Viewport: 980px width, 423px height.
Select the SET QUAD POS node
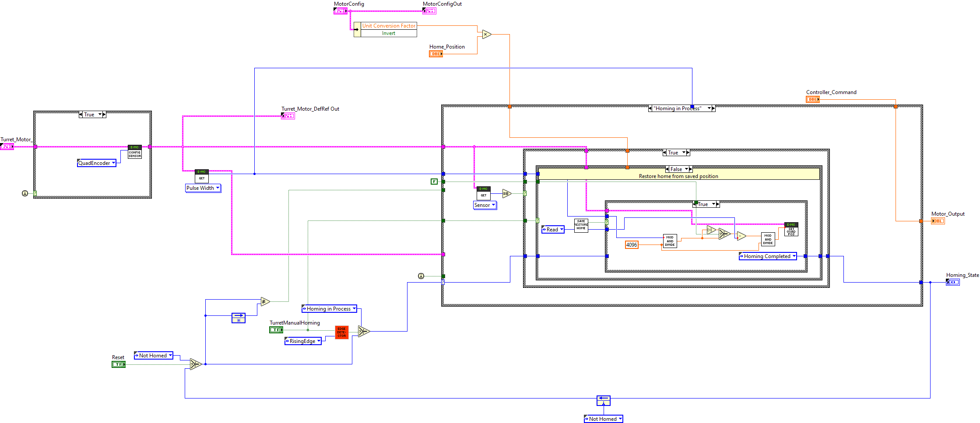pos(791,230)
